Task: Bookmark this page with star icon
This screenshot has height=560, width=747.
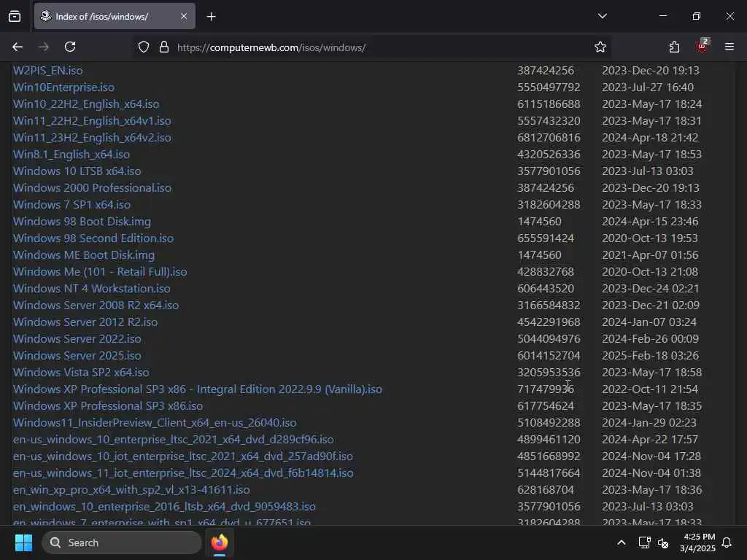Action: [x=600, y=47]
